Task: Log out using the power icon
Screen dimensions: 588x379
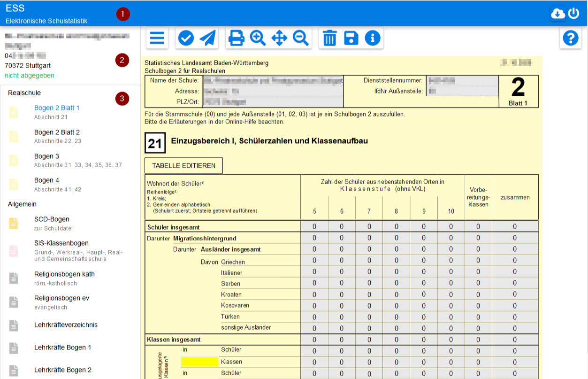Action: tap(574, 14)
